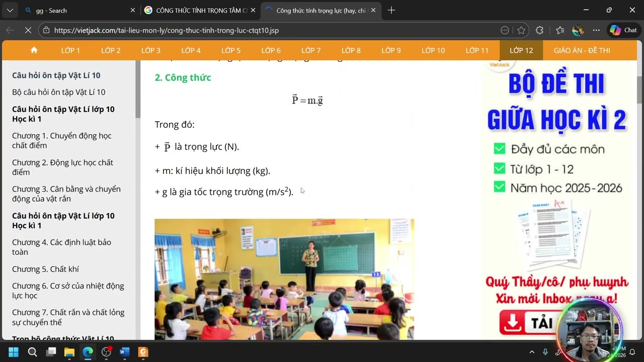Image resolution: width=644 pixels, height=362 pixels.
Task: View site information lock icon
Action: (46, 30)
